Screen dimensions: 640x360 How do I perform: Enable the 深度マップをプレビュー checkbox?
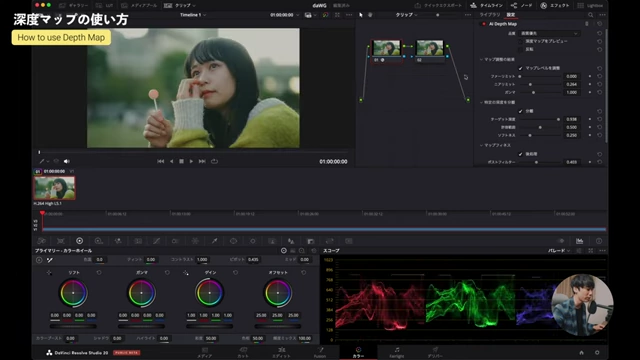[520, 41]
